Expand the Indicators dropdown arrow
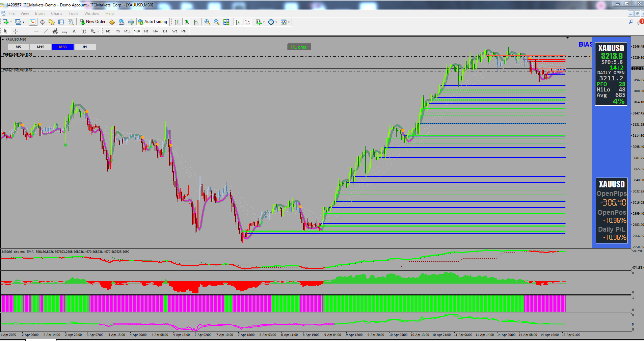This screenshot has width=644, height=341. (264, 22)
